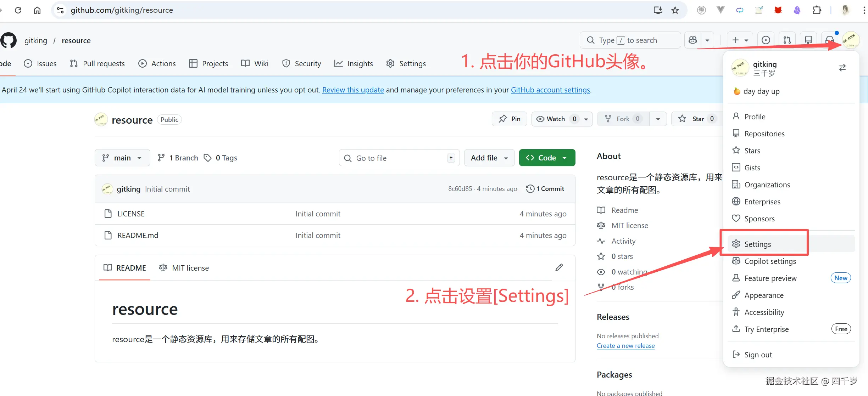Click the Type to search field
This screenshot has height=396, width=868.
630,40
